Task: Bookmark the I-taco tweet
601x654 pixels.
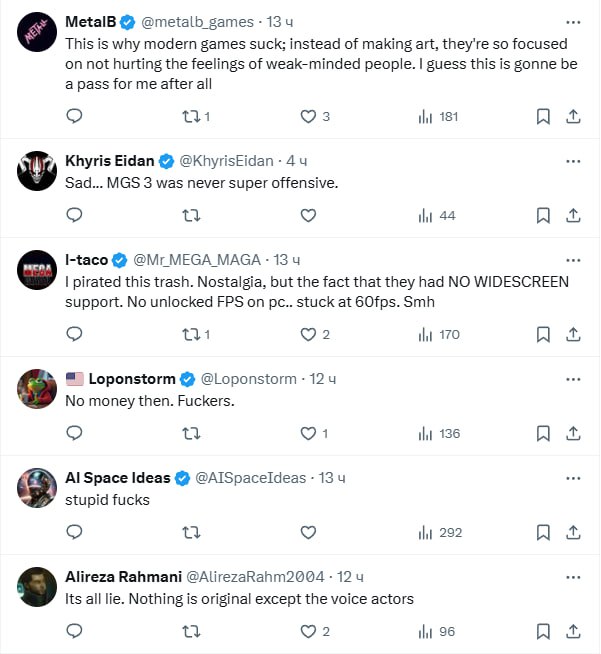Action: pyautogui.click(x=543, y=334)
